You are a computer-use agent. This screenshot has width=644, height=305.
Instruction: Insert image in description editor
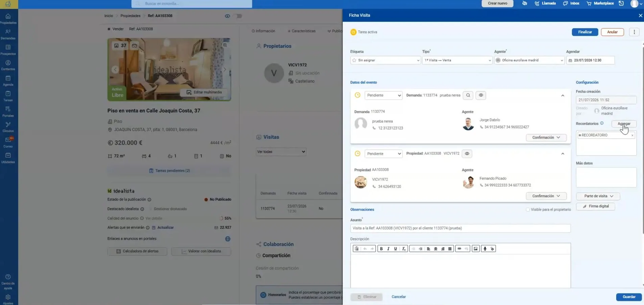pos(476,249)
